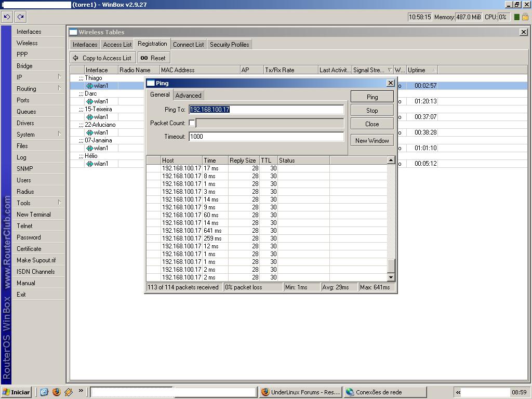Click the Copy to Access List arrow icon
This screenshot has width=532, height=399.
(76, 58)
